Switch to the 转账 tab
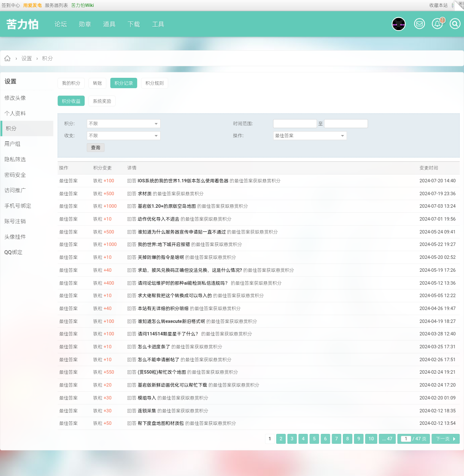Image resolution: width=464 pixels, height=476 pixels. point(98,83)
